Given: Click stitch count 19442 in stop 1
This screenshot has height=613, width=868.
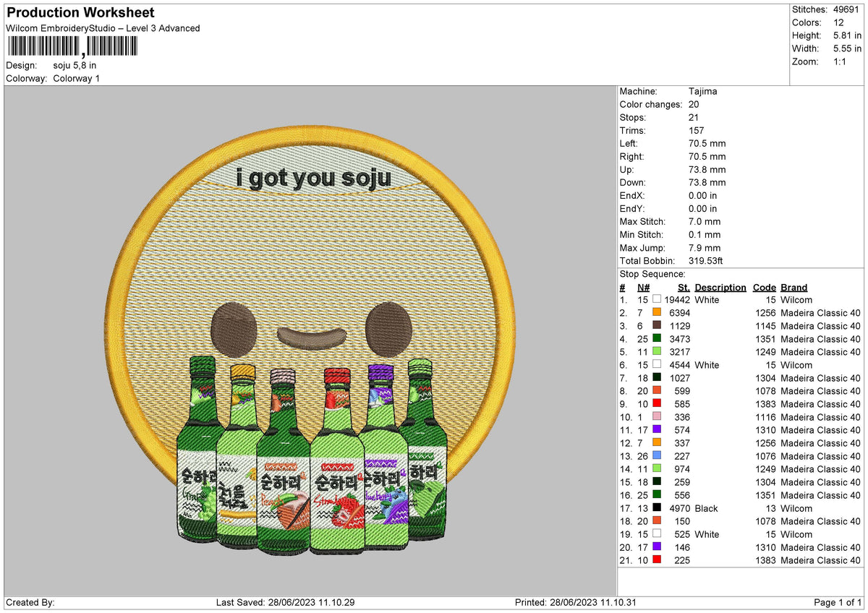Looking at the screenshot, I should 677,299.
